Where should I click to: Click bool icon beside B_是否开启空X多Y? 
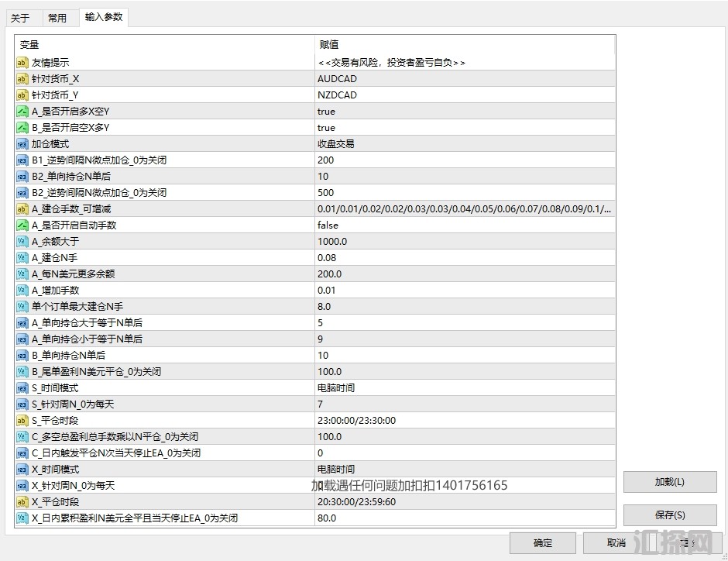(x=22, y=128)
